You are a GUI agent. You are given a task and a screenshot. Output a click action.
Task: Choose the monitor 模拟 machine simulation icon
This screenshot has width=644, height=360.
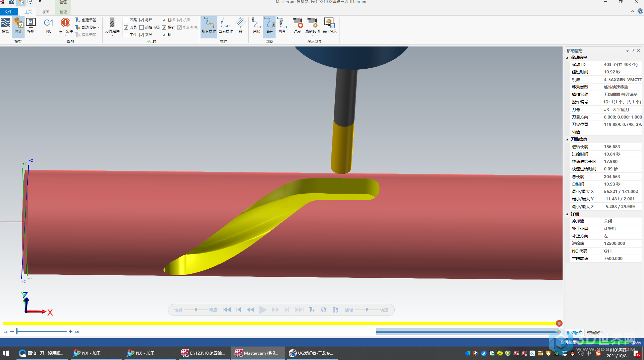click(31, 26)
